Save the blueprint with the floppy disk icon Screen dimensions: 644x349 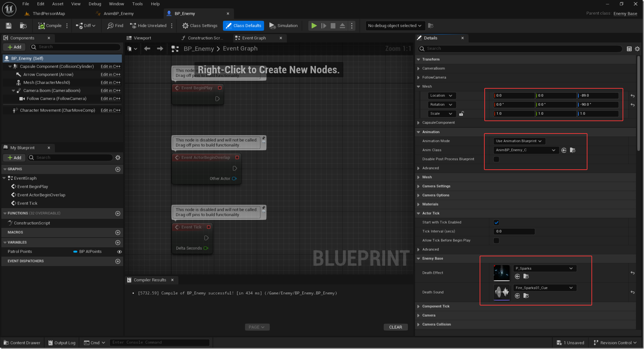coord(9,26)
